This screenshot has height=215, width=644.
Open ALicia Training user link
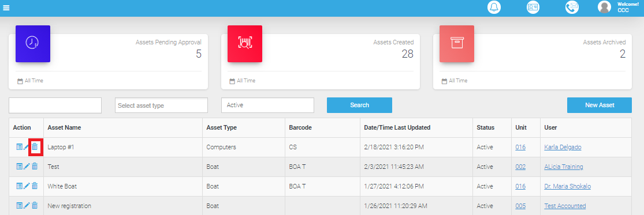(x=564, y=167)
